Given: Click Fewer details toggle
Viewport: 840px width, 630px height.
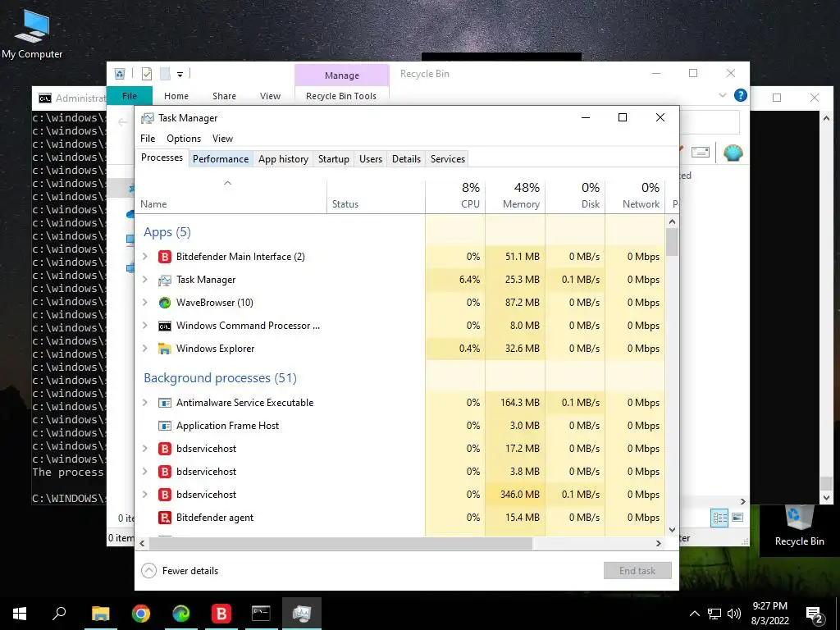Looking at the screenshot, I should point(180,571).
